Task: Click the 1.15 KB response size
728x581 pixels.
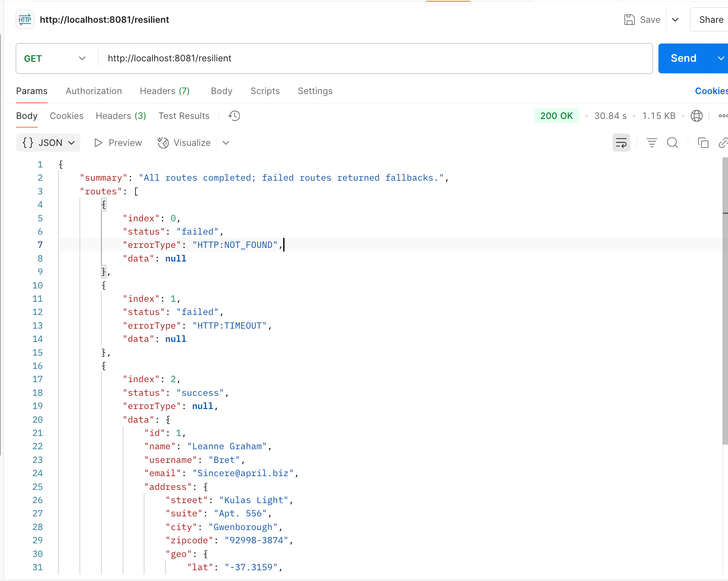Action: coord(659,116)
